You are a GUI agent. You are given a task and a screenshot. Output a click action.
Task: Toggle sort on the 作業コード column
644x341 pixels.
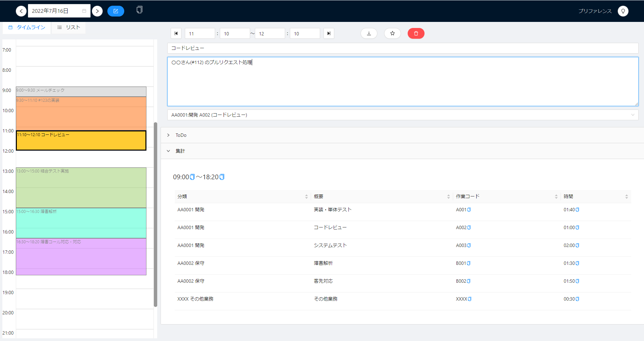(x=555, y=196)
